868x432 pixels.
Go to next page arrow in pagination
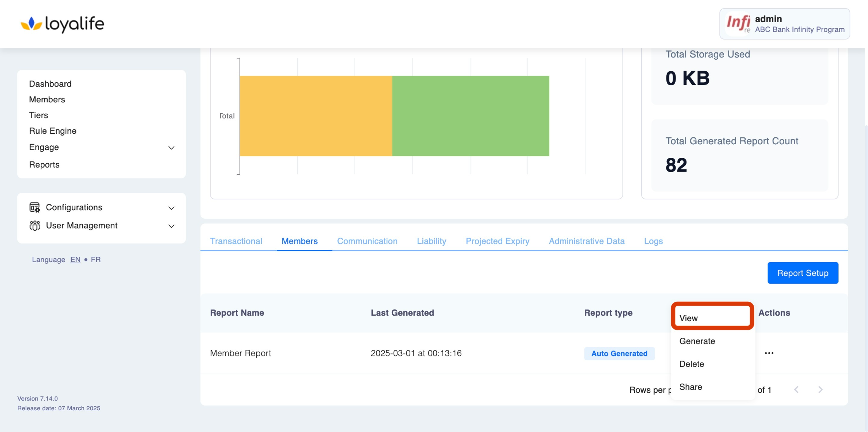pos(820,390)
